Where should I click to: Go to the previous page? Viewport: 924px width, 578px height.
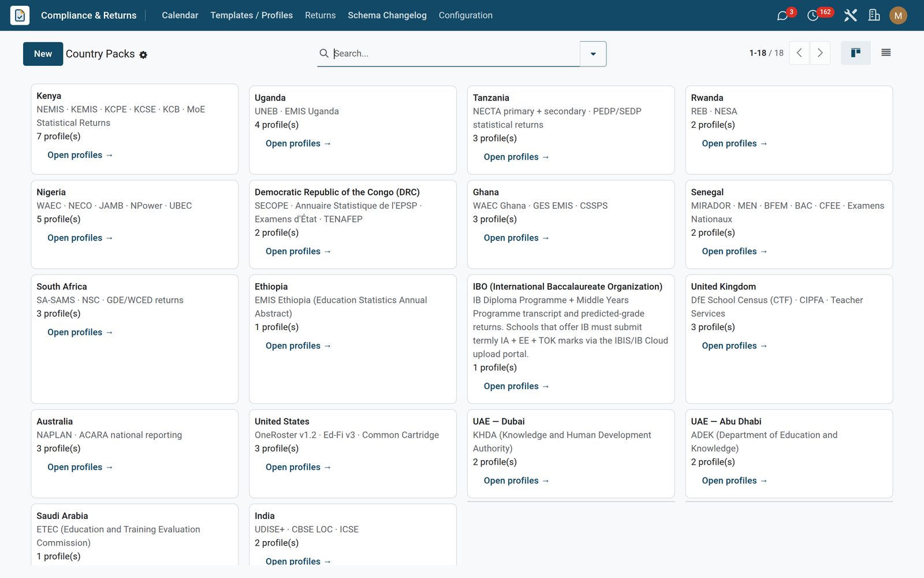[x=799, y=53]
